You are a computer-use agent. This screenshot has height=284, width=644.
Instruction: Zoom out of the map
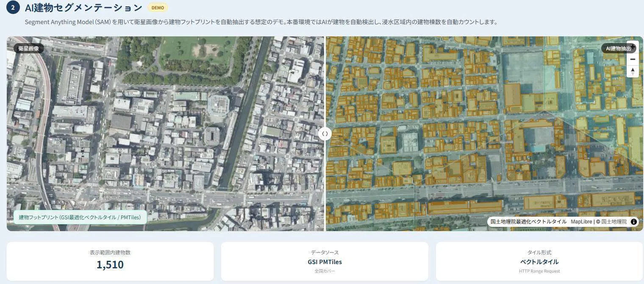(633, 59)
